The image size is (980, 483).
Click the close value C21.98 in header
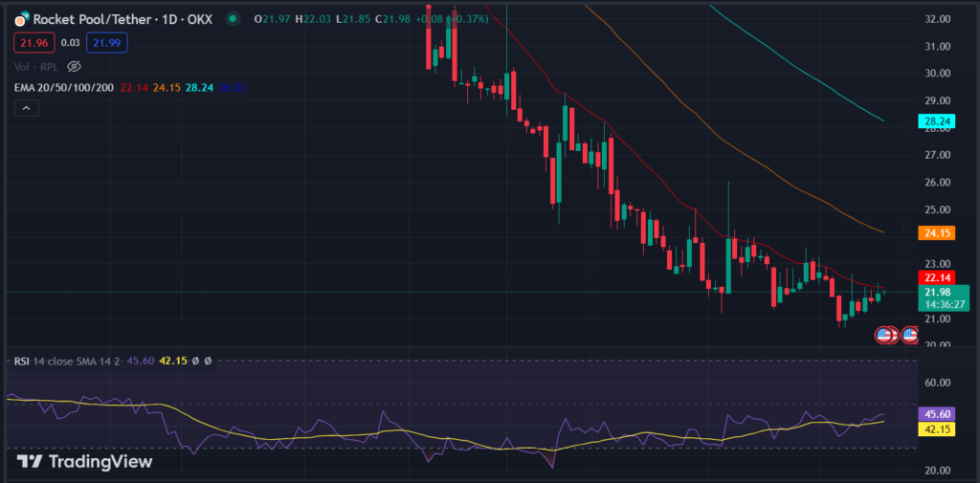point(393,19)
